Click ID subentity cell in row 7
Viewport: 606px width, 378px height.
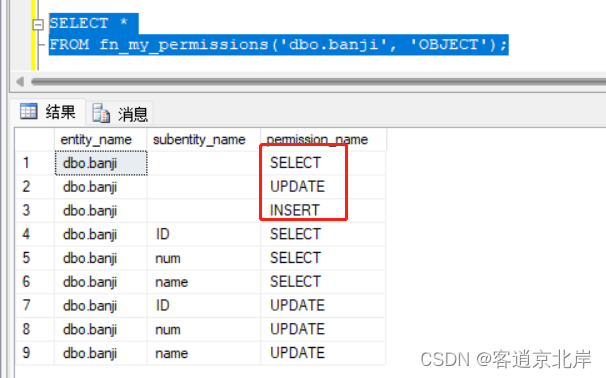click(204, 306)
